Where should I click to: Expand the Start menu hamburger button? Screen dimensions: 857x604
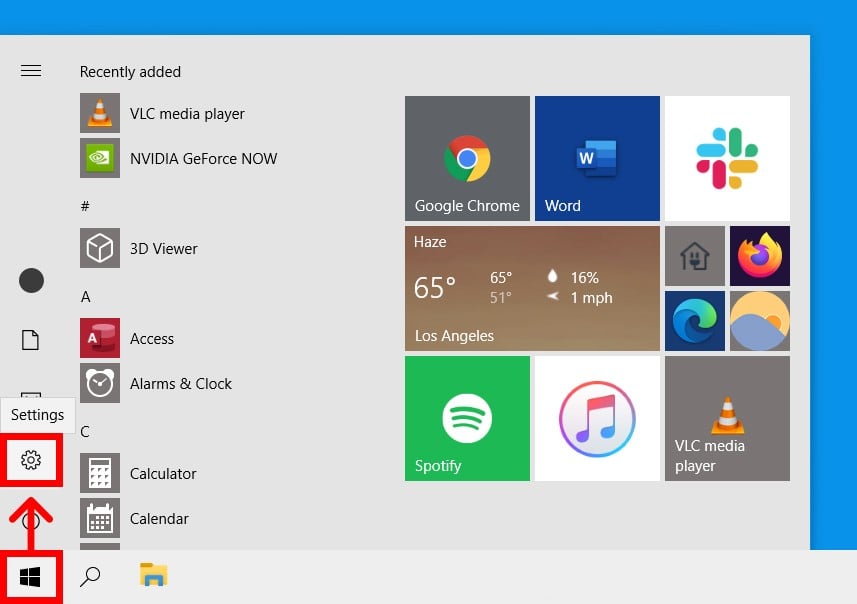tap(31, 70)
